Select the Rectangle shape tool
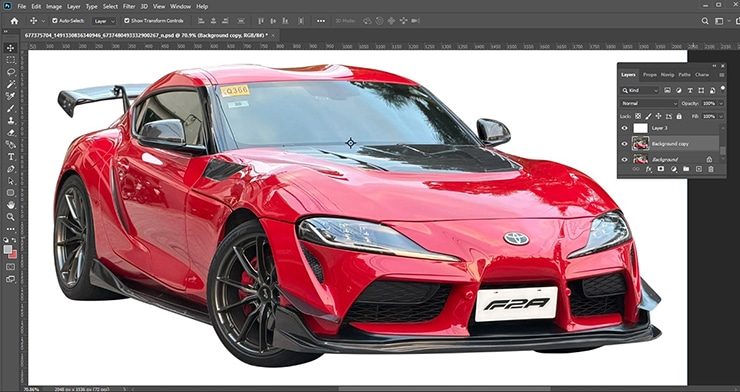Viewport: 740px width, 392px height. pos(10,193)
